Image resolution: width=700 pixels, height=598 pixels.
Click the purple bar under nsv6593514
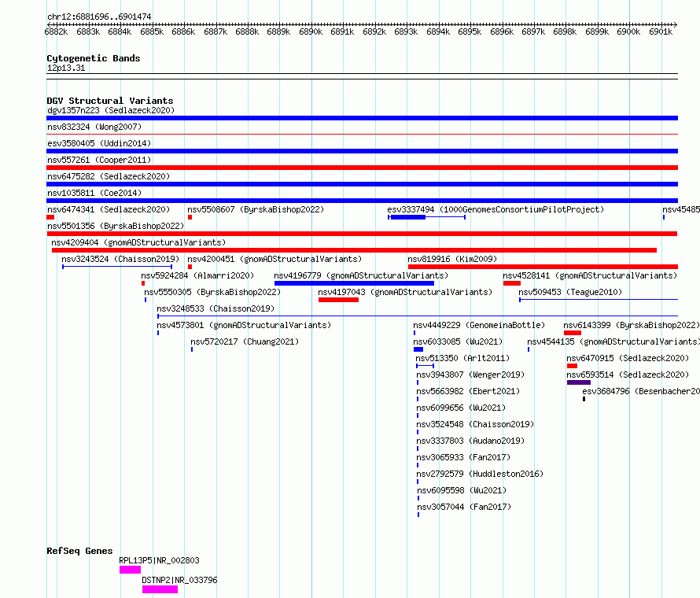click(579, 382)
